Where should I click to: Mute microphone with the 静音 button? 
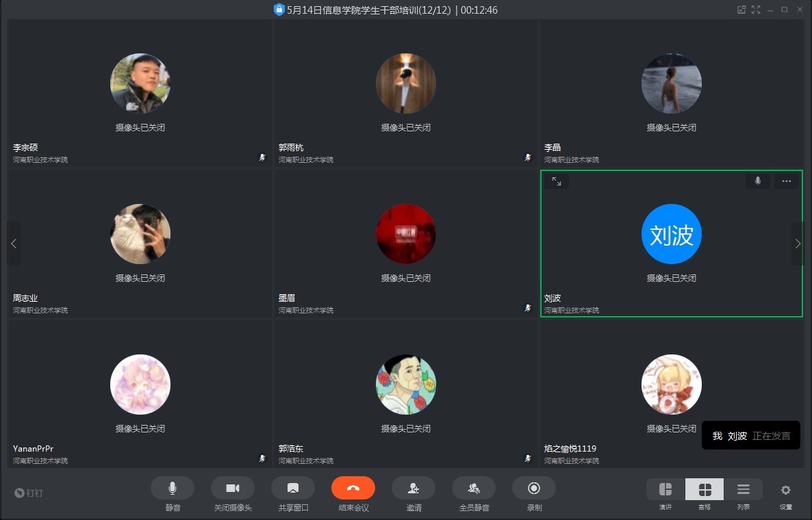tap(173, 489)
